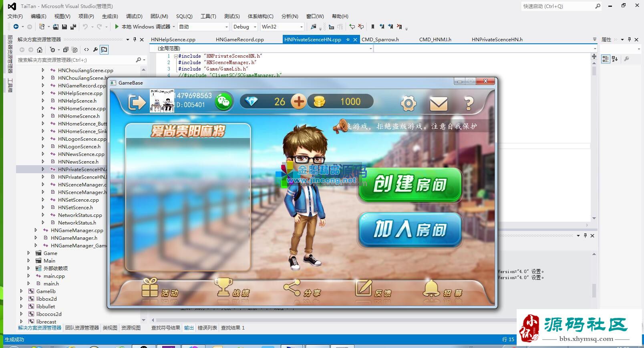
Task: Open Properties wrench icon in Solution Explorer
Action: point(95,50)
